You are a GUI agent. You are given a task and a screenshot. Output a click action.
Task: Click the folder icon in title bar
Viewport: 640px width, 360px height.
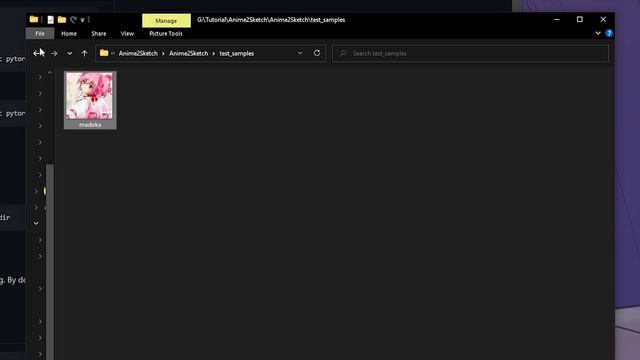pos(34,19)
